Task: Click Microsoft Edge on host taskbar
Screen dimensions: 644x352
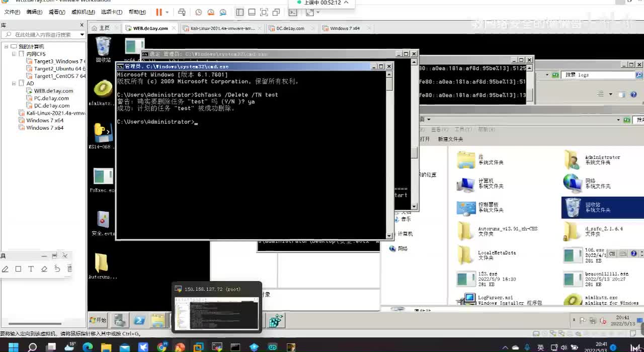Action: point(88,347)
